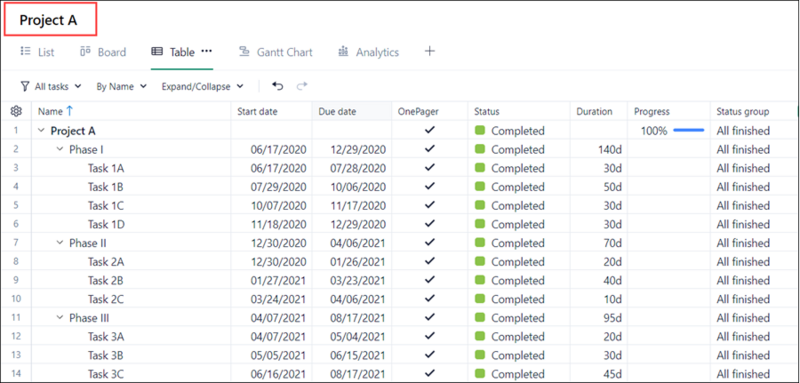Open table settings gear icon

pos(16,111)
